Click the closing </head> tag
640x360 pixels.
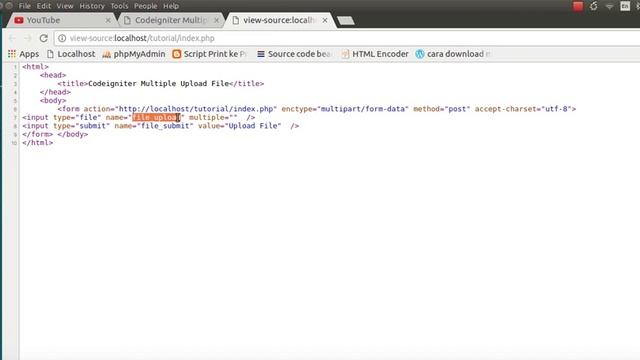[55, 92]
